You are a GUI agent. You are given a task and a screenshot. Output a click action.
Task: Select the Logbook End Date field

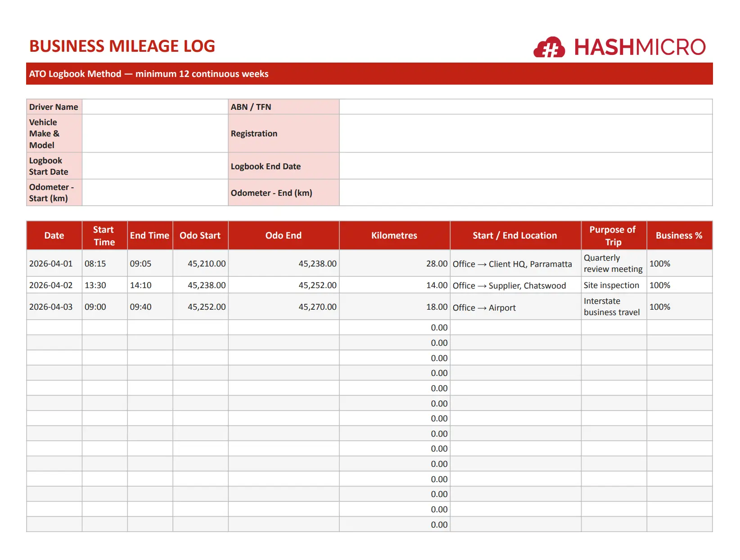pyautogui.click(x=525, y=166)
